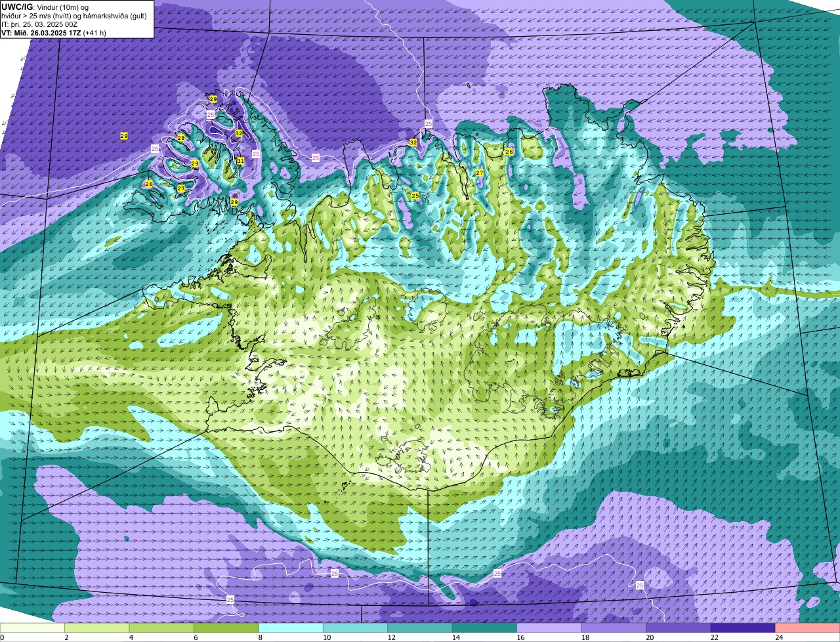Click legend tick label "18"
The height and width of the screenshot is (642, 840).
[585, 637]
